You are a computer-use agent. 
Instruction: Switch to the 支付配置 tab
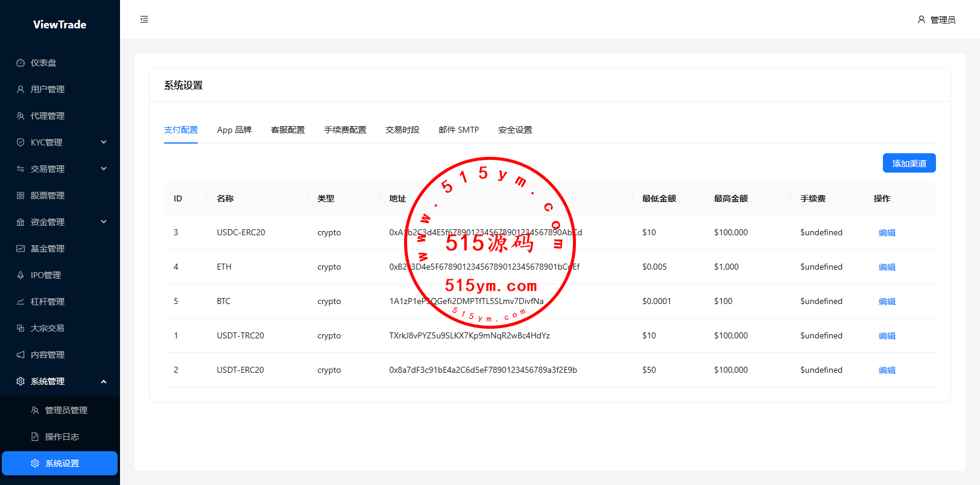click(181, 130)
